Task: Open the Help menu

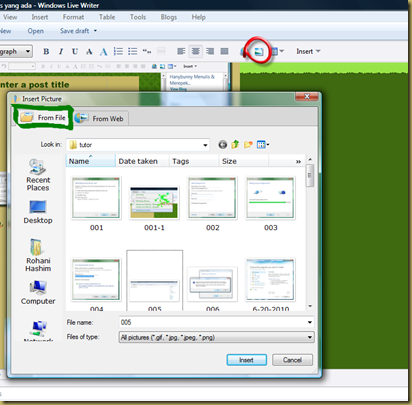Action: 198,17
